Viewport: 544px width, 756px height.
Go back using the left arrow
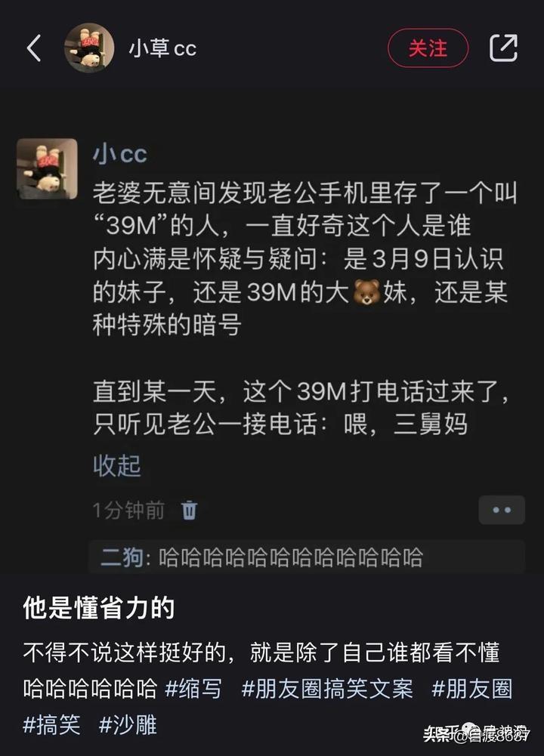pos(34,48)
